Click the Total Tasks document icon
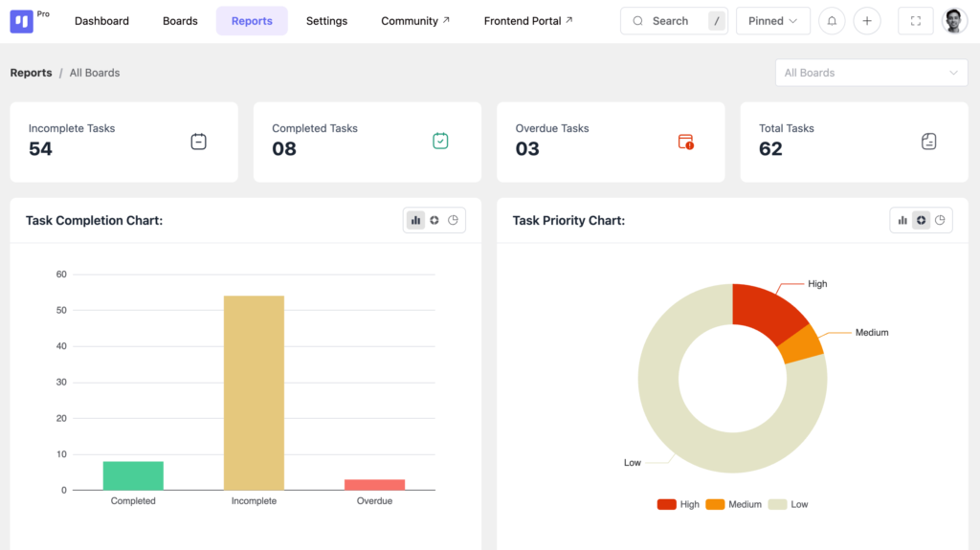The image size is (980, 550). tap(928, 142)
